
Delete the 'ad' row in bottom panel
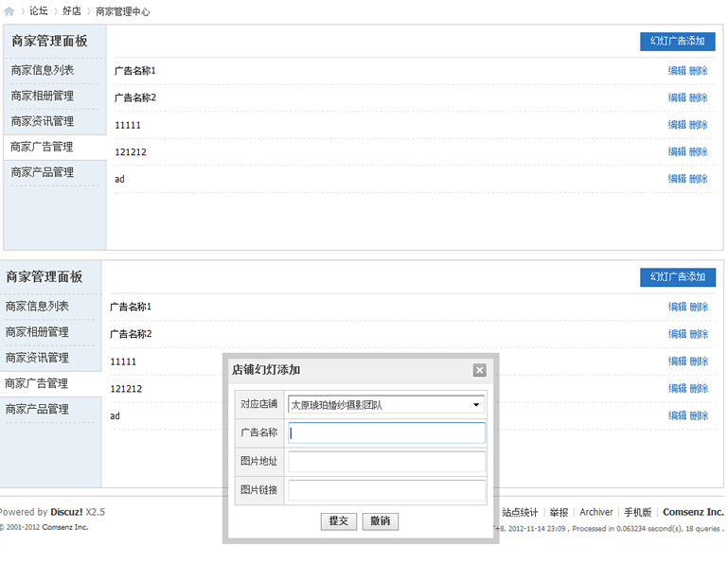tap(699, 415)
